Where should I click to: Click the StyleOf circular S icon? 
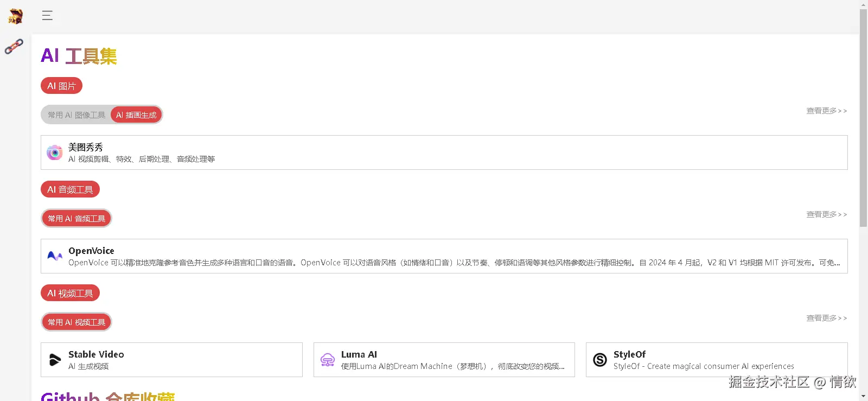(600, 360)
